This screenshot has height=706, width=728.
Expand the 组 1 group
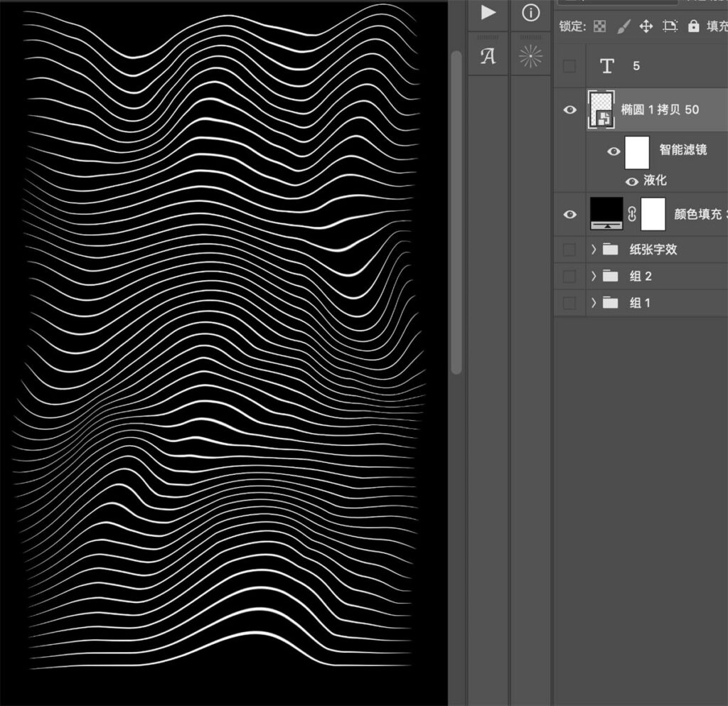coord(594,303)
